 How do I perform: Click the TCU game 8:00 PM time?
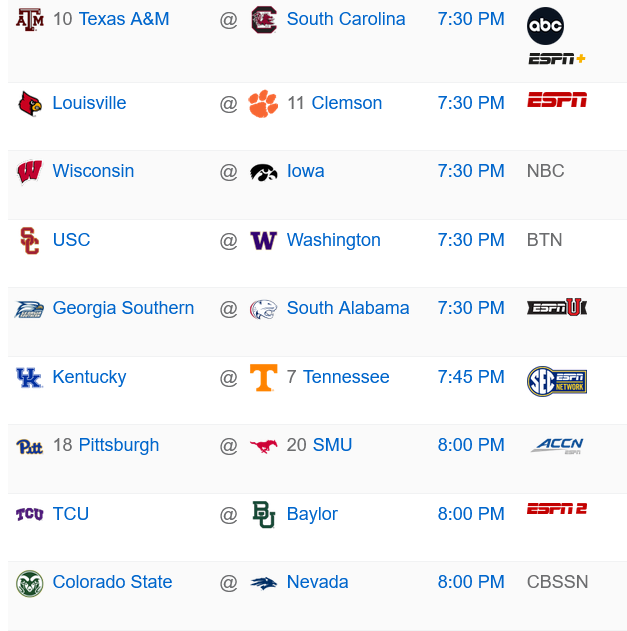pos(471,514)
